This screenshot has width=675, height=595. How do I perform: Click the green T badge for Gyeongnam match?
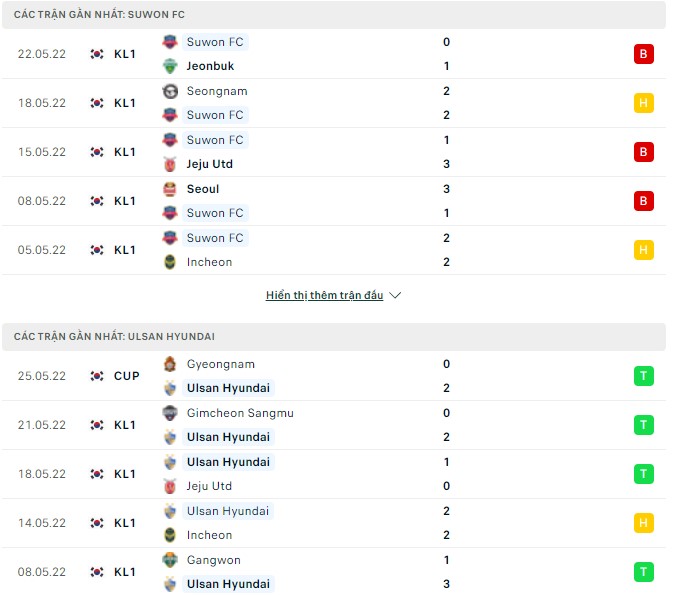(643, 376)
